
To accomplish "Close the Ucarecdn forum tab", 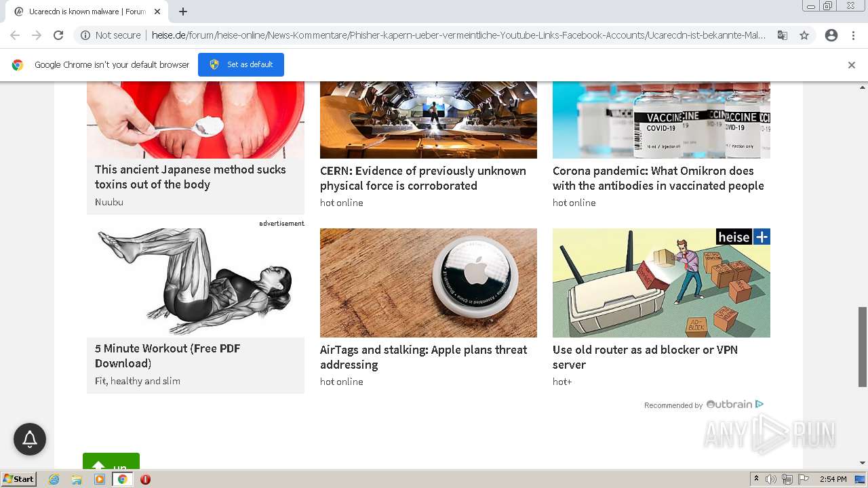I will click(x=157, y=12).
